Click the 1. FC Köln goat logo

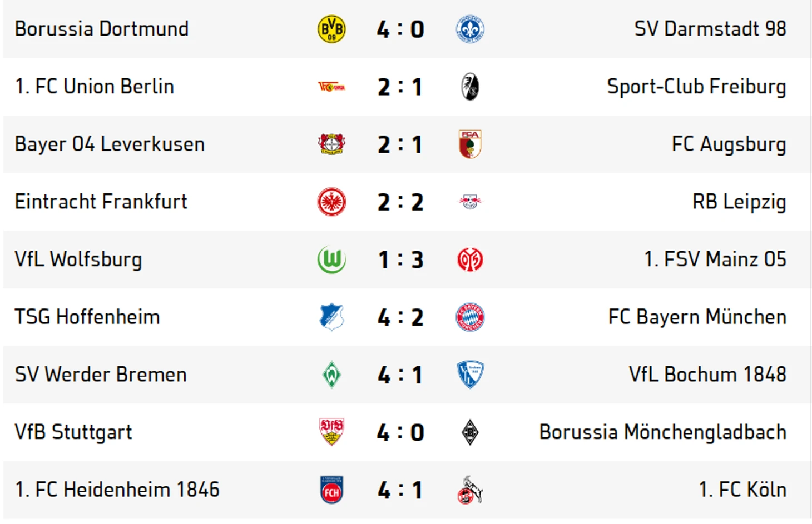point(470,490)
